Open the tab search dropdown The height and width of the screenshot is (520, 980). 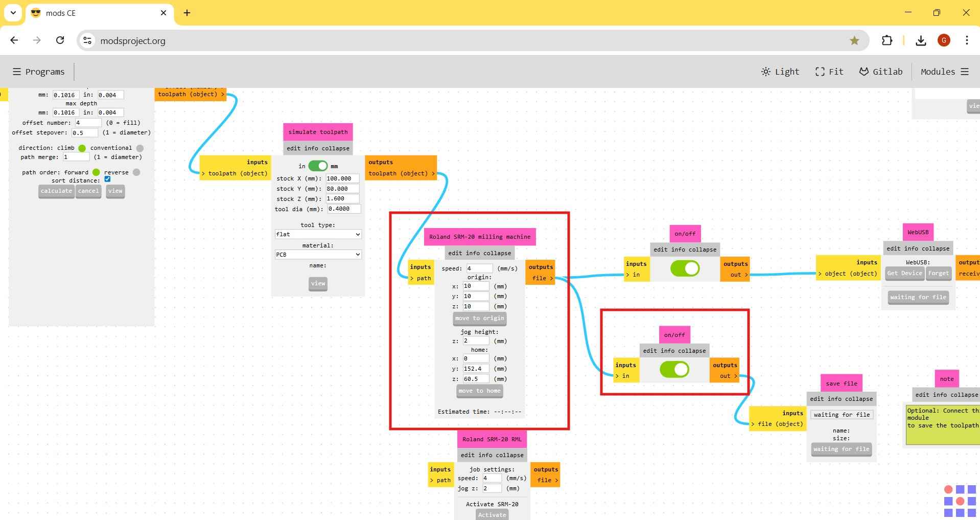click(13, 13)
